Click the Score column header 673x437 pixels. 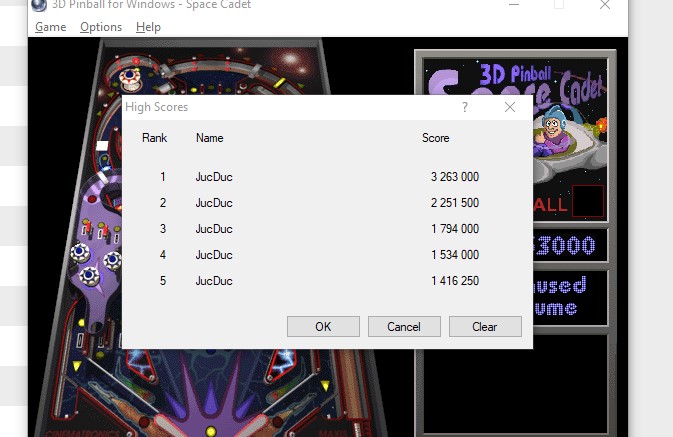435,138
